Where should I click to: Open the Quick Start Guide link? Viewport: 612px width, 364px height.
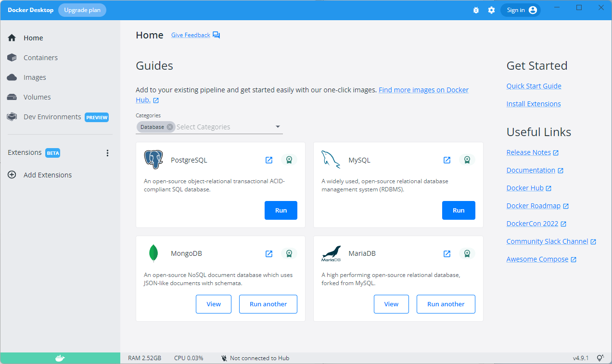(x=534, y=86)
